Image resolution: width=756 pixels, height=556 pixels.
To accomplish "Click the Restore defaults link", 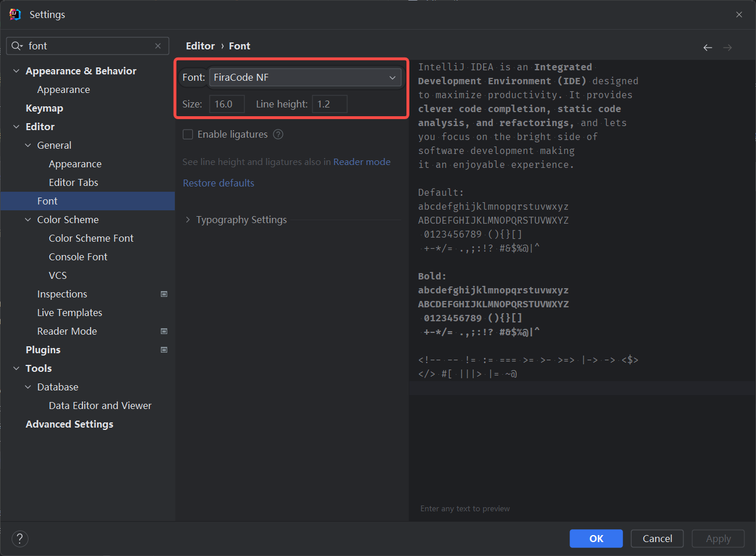I will [x=218, y=183].
